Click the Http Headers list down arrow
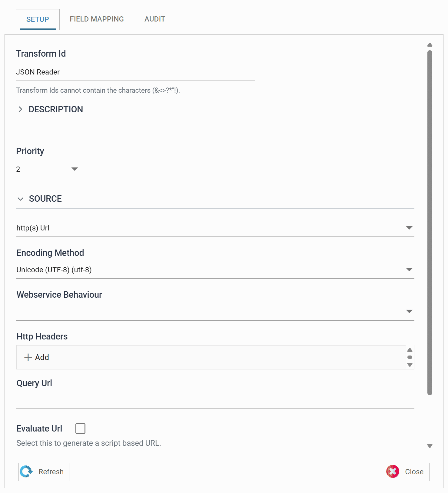Screen dimensions: 448x493 (410, 365)
